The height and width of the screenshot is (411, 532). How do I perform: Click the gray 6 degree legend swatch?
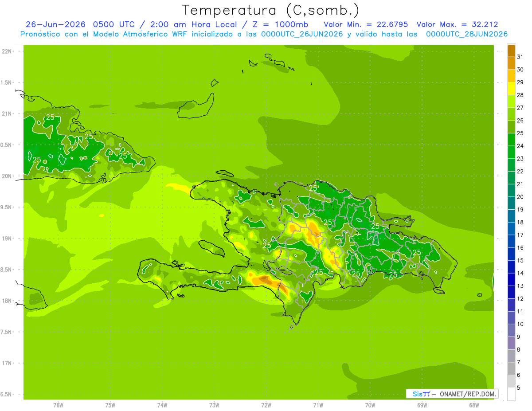click(511, 368)
